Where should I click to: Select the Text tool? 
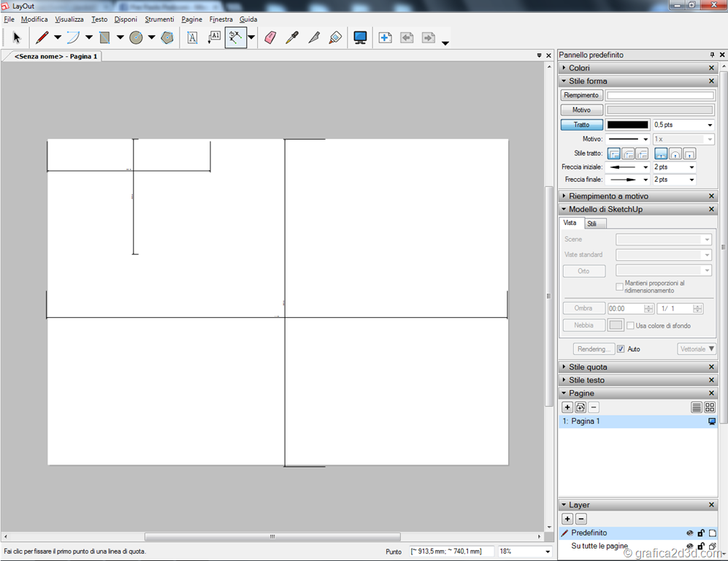point(192,38)
